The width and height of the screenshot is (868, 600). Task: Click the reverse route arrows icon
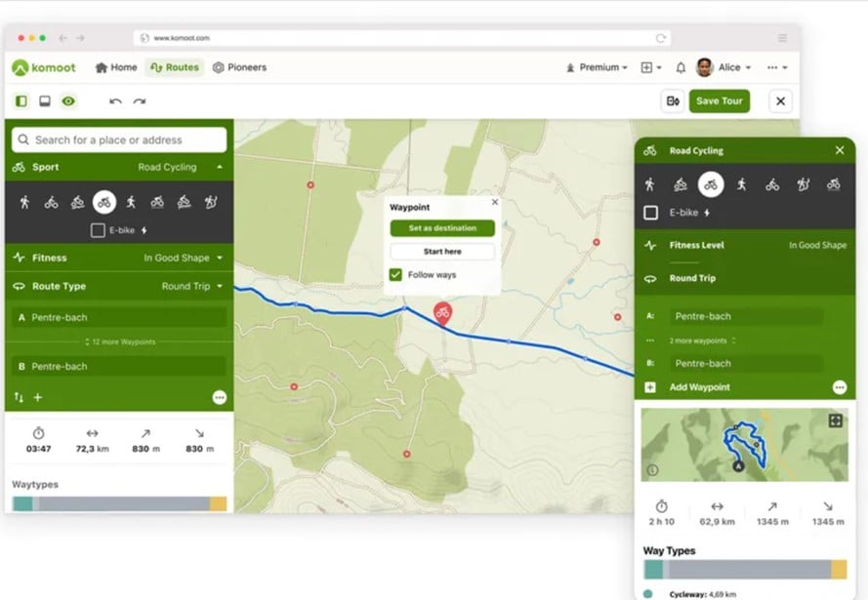click(x=19, y=397)
